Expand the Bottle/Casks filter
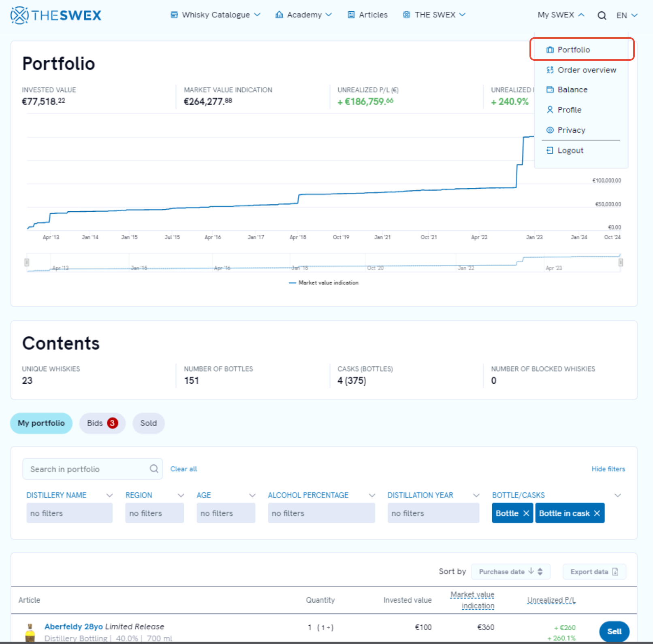Image resolution: width=653 pixels, height=644 pixels. click(x=618, y=495)
